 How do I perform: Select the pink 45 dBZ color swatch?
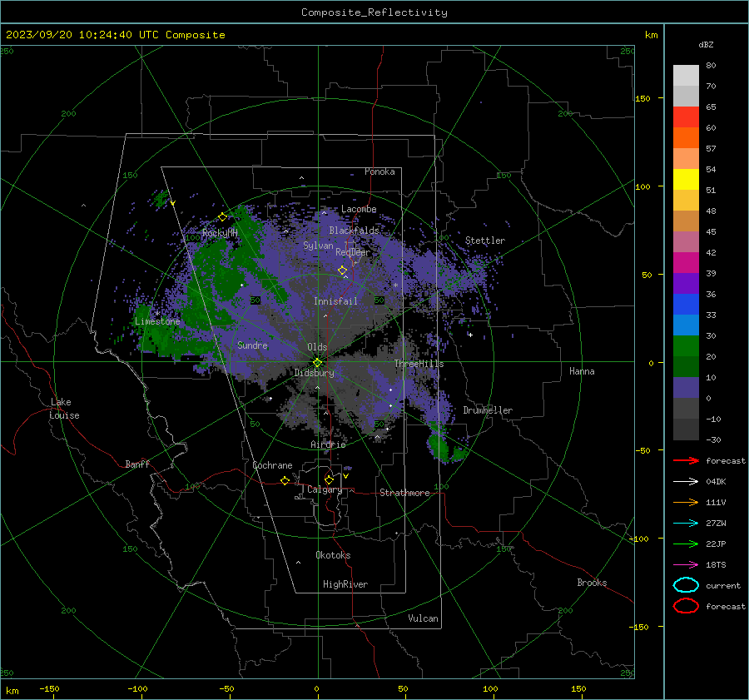686,241
